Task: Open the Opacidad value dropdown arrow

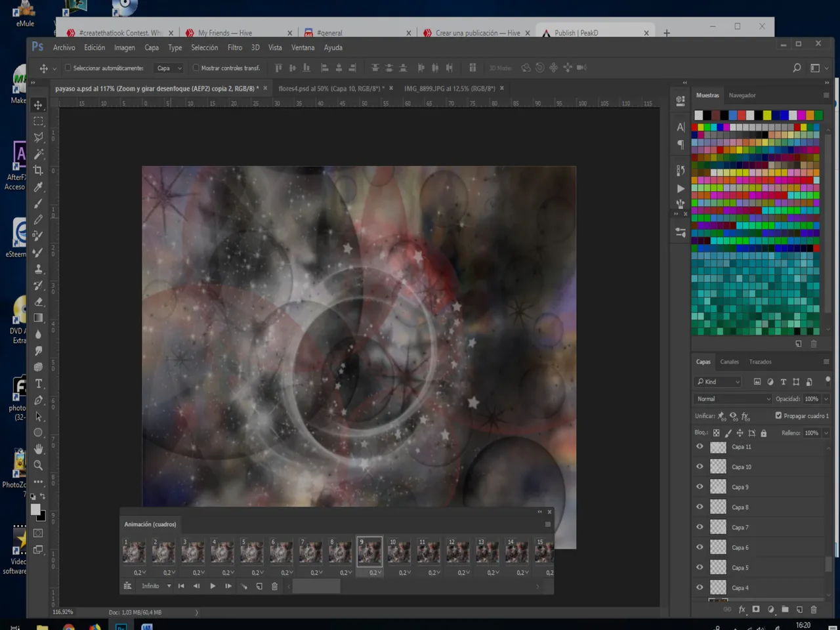Action: tap(826, 399)
